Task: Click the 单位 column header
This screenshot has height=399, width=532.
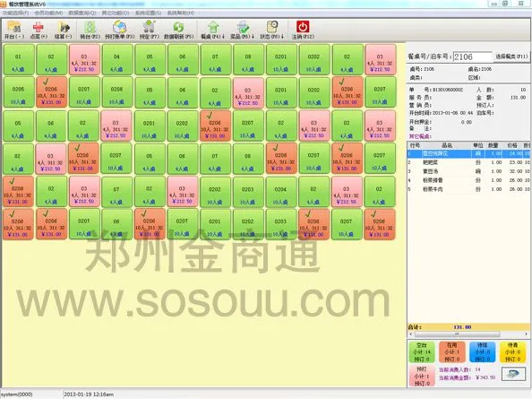Action: [x=478, y=145]
